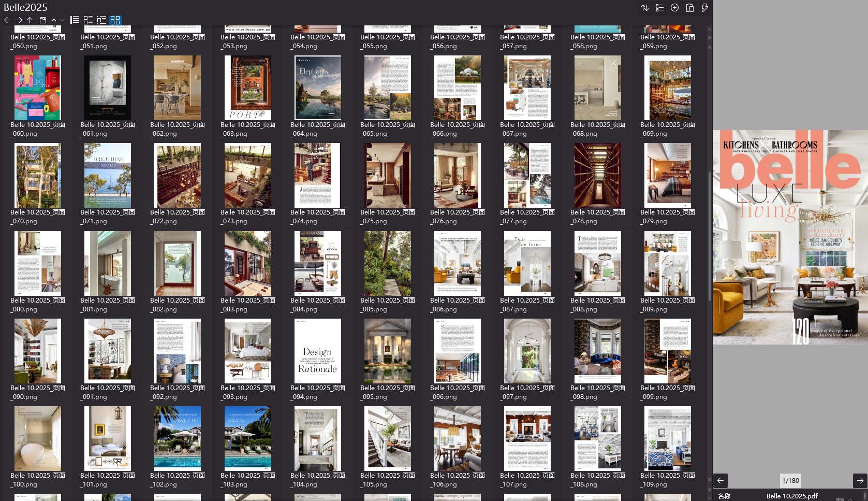Switch to details list view mode
The height and width of the screenshot is (501, 868).
88,20
